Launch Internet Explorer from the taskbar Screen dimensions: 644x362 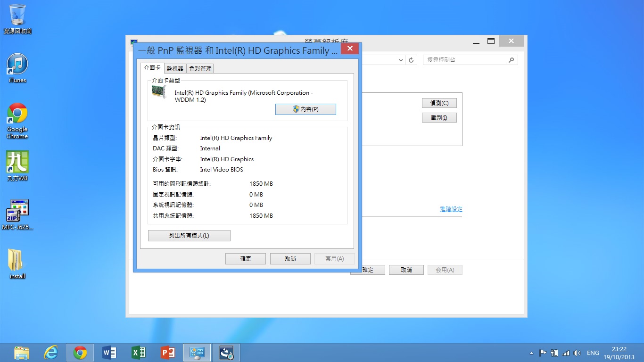[x=50, y=353]
